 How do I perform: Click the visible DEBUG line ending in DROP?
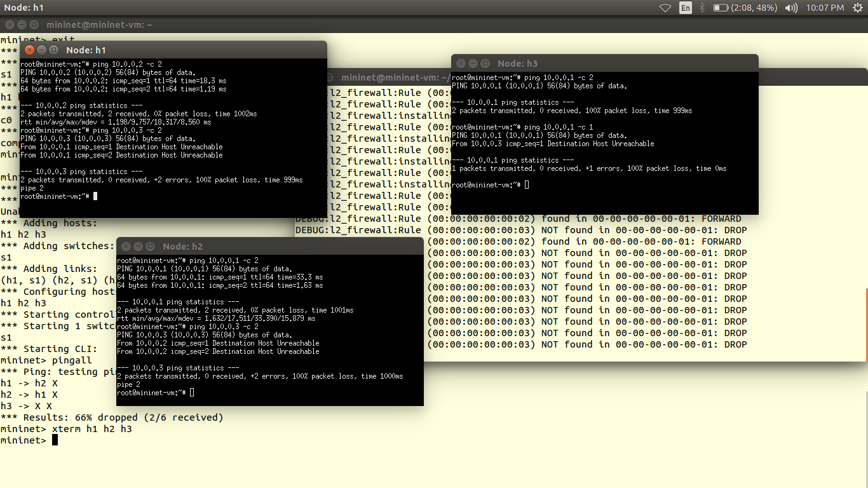[x=521, y=230]
